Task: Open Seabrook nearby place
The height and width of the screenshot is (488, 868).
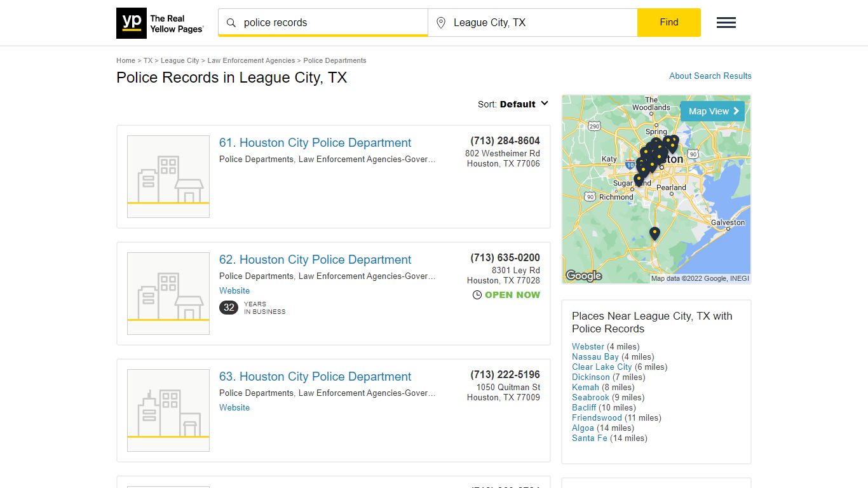Action: click(590, 397)
